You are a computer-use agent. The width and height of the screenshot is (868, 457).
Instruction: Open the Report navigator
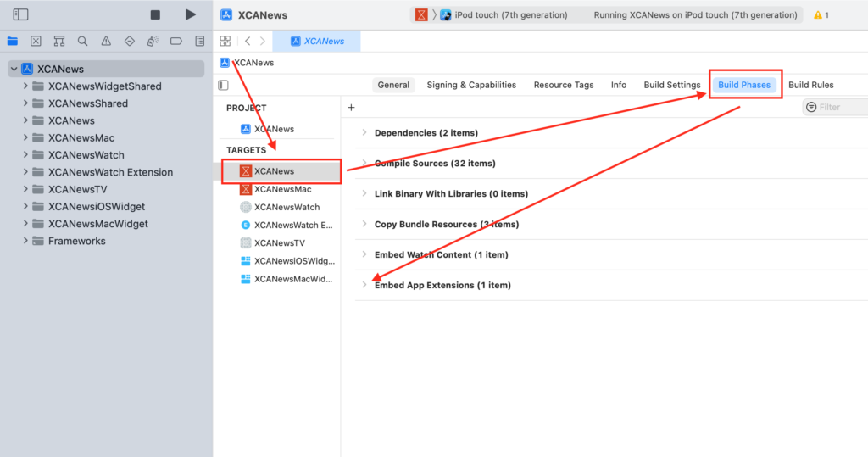[200, 41]
